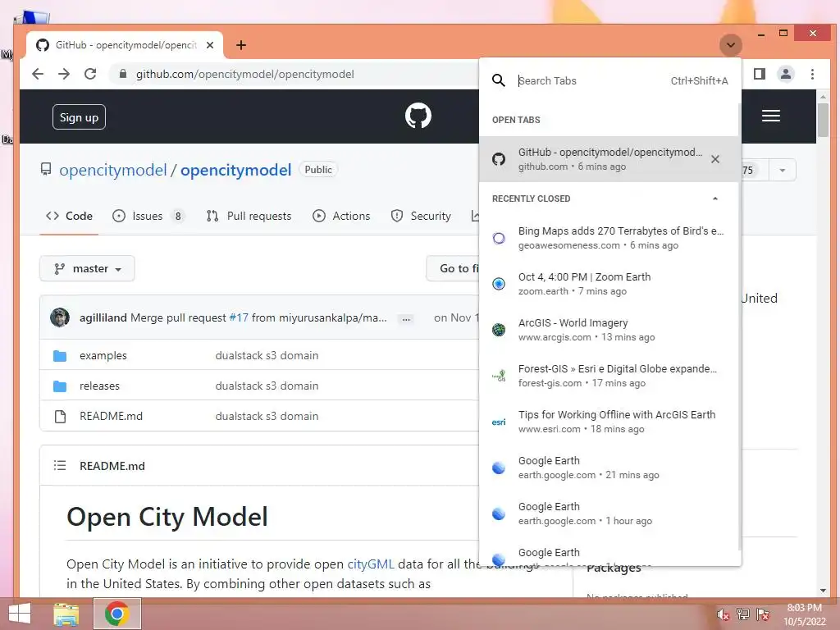Open the agilliland commit author link
Image resolution: width=840 pixels, height=630 pixels.
coord(103,317)
